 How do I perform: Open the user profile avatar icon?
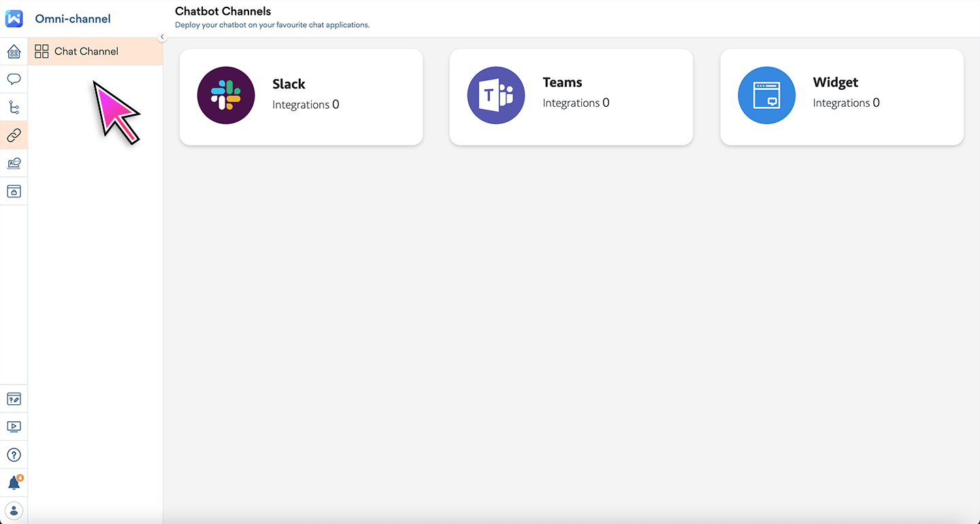[14, 510]
